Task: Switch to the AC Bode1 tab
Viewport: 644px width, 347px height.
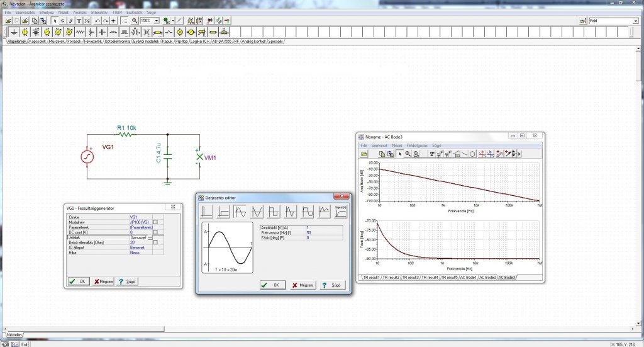Action: (x=469, y=277)
